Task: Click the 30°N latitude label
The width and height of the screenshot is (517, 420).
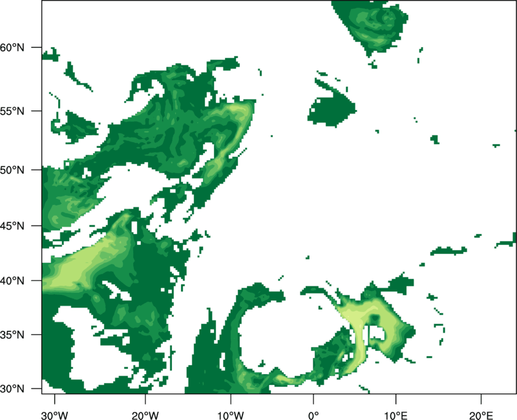Action: (x=12, y=389)
